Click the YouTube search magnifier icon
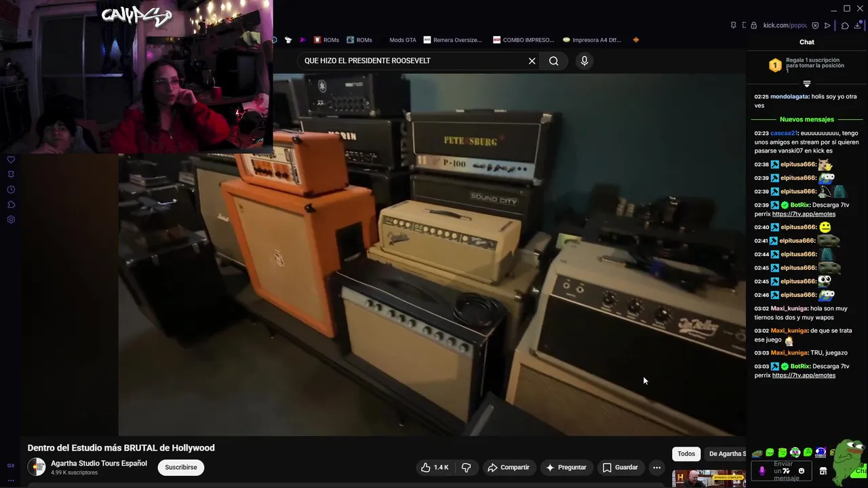This screenshot has width=868, height=488. pyautogui.click(x=554, y=61)
